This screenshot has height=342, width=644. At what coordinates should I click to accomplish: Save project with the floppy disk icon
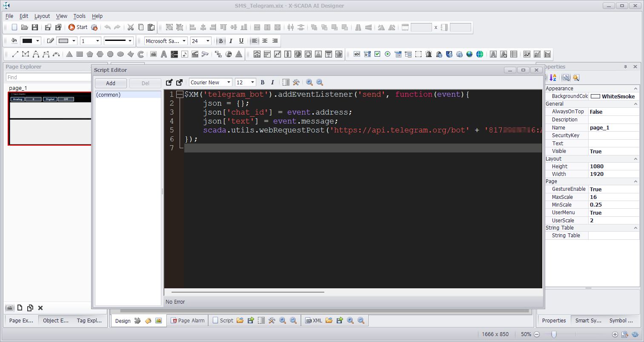35,27
